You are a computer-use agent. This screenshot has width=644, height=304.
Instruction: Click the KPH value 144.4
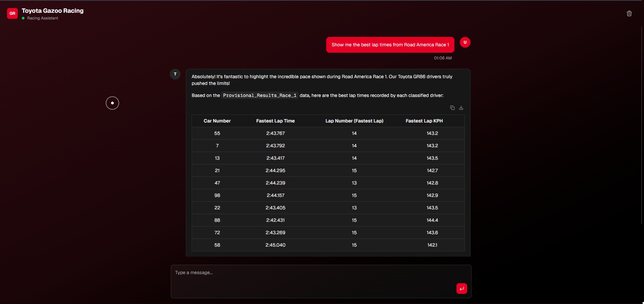(432, 220)
